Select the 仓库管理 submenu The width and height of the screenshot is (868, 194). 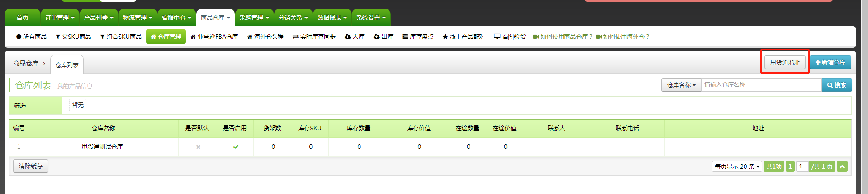[x=166, y=37]
